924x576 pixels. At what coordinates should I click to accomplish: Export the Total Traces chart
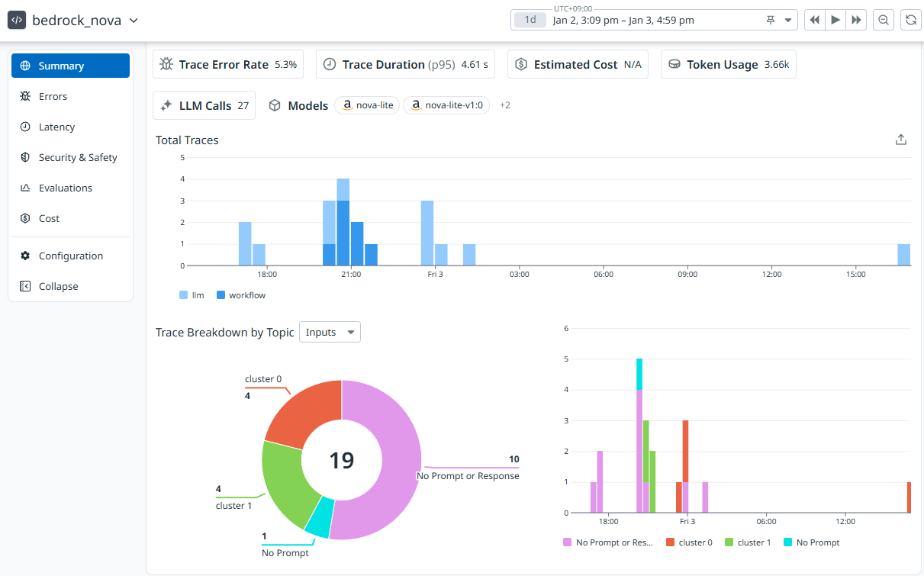pyautogui.click(x=901, y=140)
